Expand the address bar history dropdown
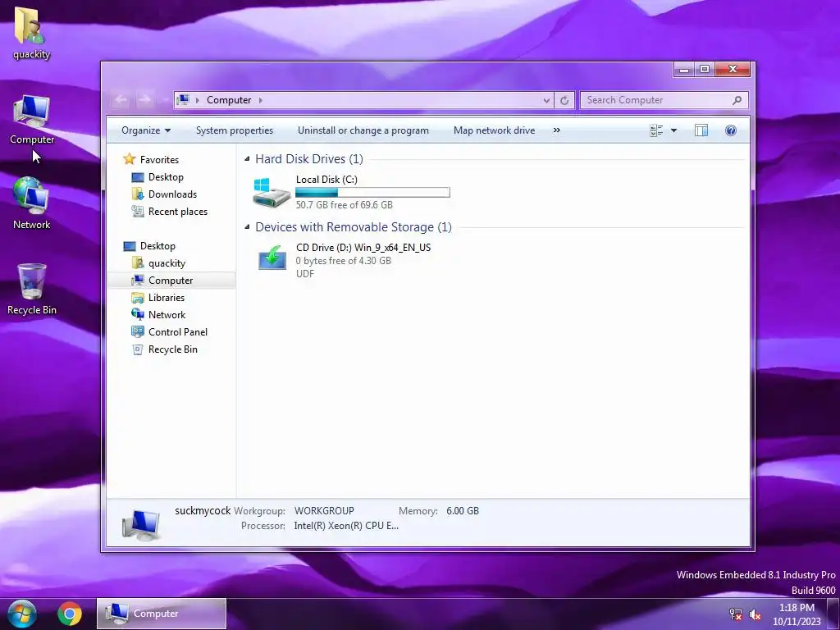 [546, 100]
